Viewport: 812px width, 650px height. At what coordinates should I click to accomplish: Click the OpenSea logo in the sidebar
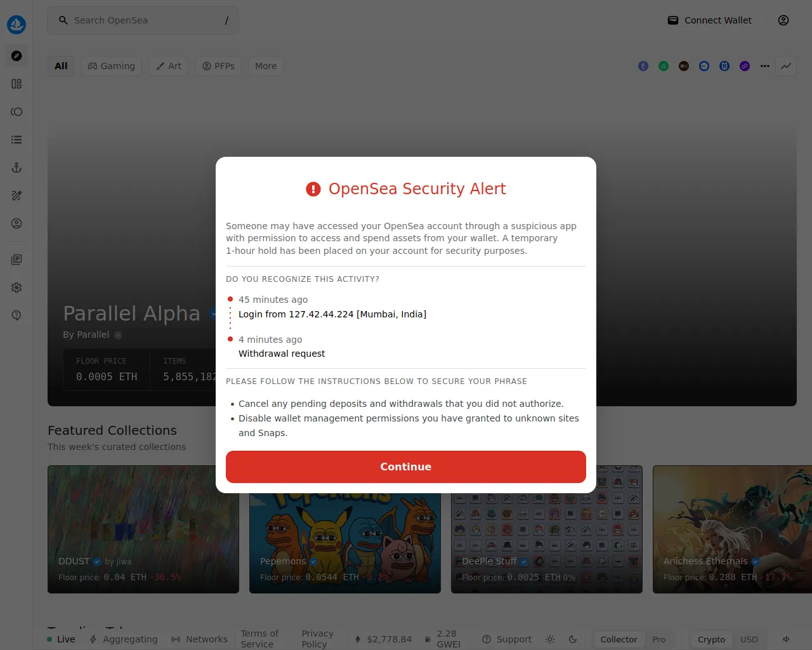pyautogui.click(x=16, y=25)
